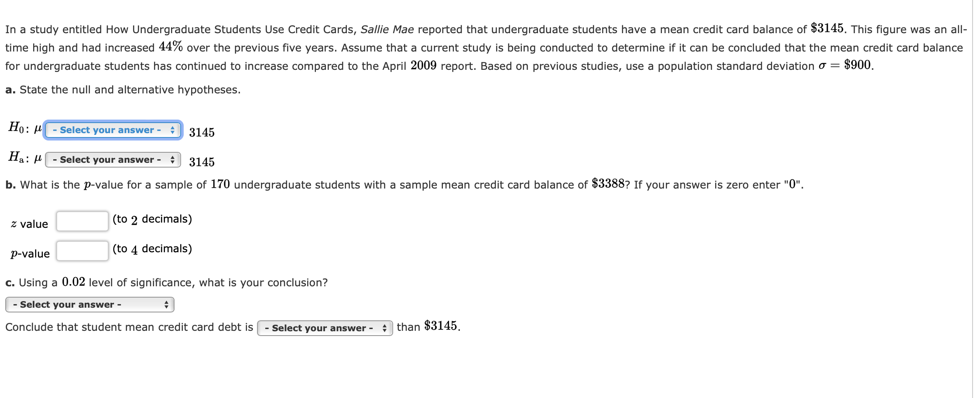
Task: Click the '3145' next to H0 dropdown
Action: click(x=202, y=132)
